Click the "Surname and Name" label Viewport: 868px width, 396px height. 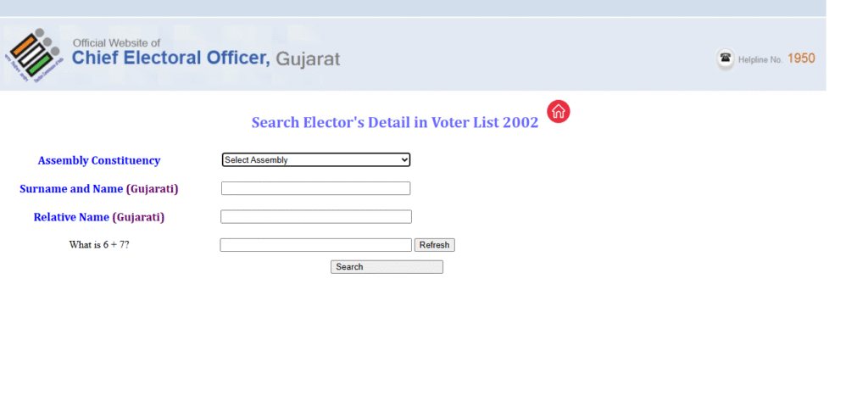pyautogui.click(x=71, y=188)
